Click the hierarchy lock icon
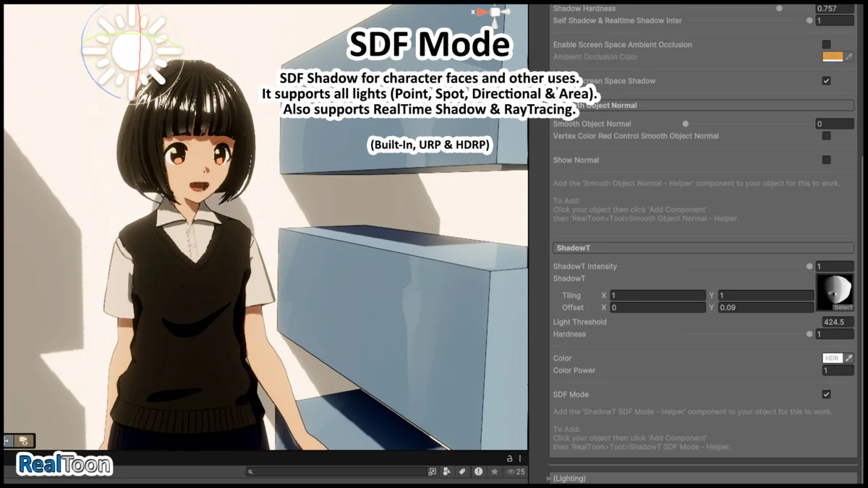Image resolution: width=868 pixels, height=488 pixels. 509,458
